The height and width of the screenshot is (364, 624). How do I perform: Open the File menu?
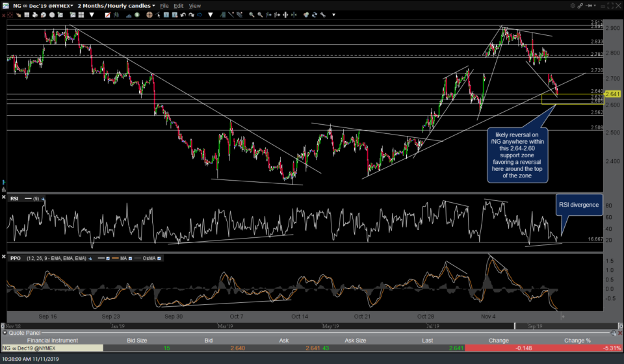click(x=165, y=6)
